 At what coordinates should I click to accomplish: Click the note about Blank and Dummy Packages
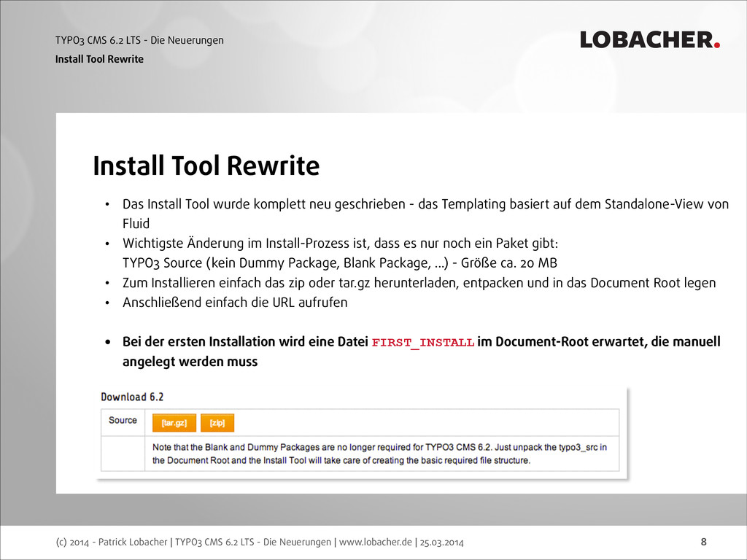click(x=379, y=454)
